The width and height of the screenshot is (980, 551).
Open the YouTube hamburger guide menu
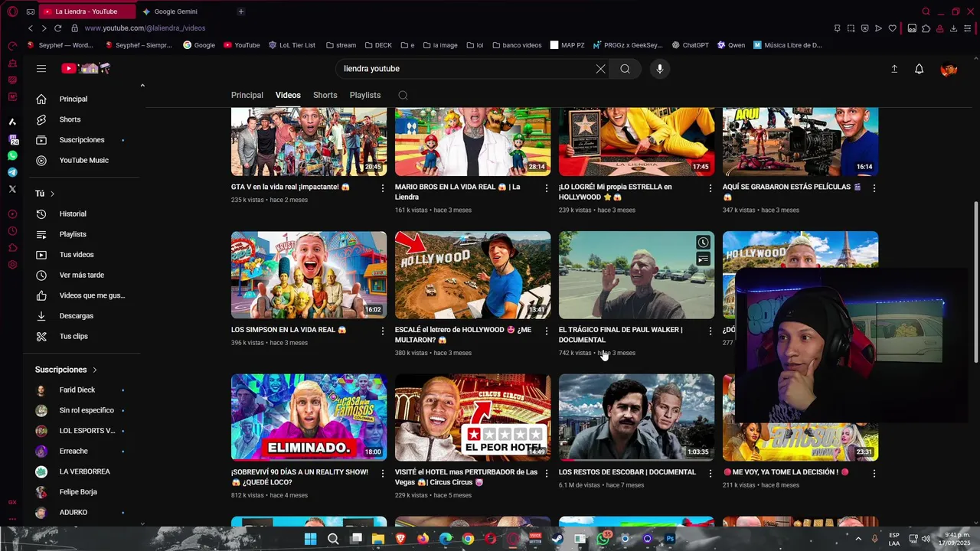[41, 69]
